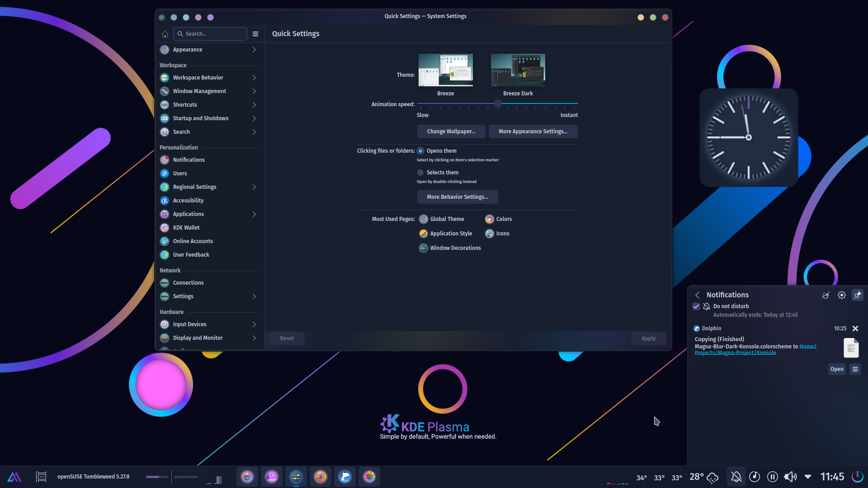Expand Startup and Shutdown arrow

(254, 118)
